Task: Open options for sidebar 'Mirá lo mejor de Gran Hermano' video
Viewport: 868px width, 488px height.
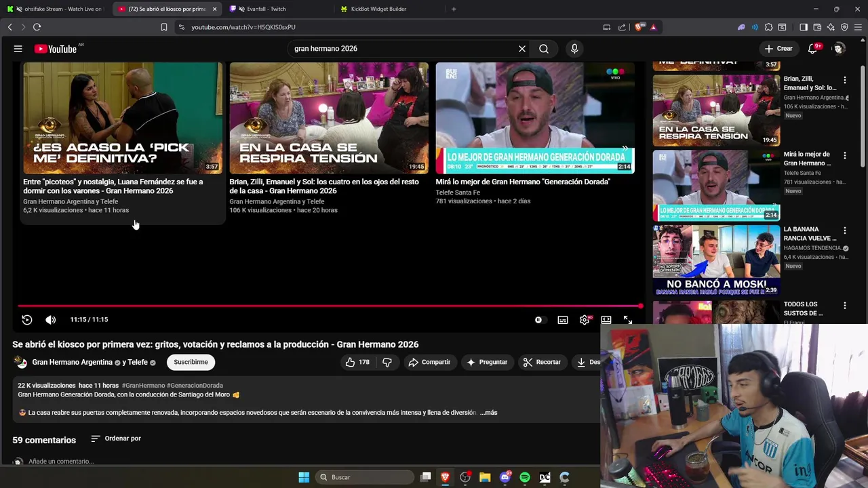Action: coord(845,155)
